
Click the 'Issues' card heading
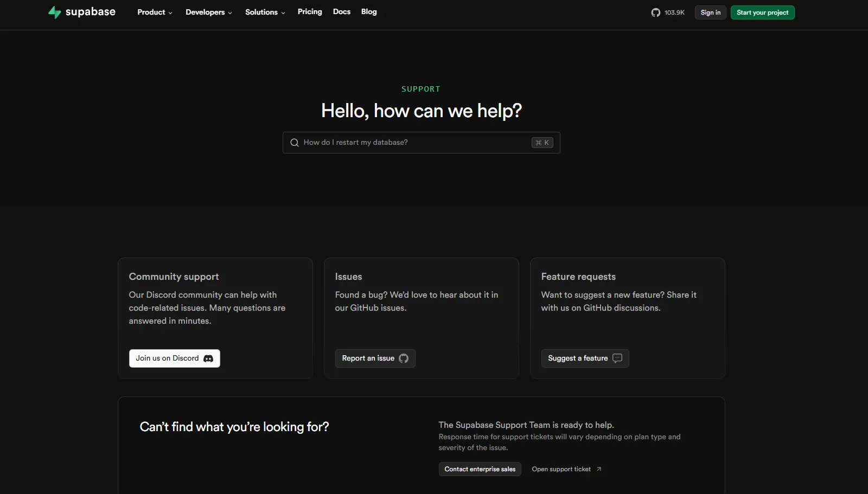click(349, 277)
